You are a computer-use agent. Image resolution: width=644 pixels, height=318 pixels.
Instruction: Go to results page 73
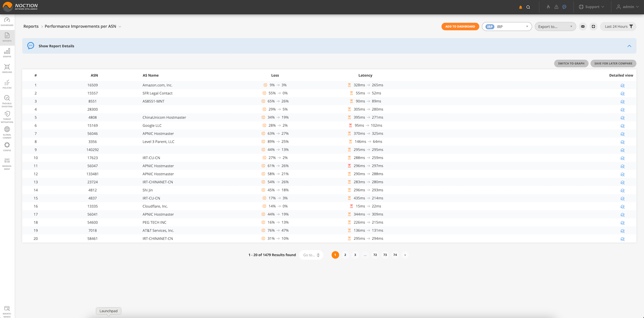(x=385, y=255)
